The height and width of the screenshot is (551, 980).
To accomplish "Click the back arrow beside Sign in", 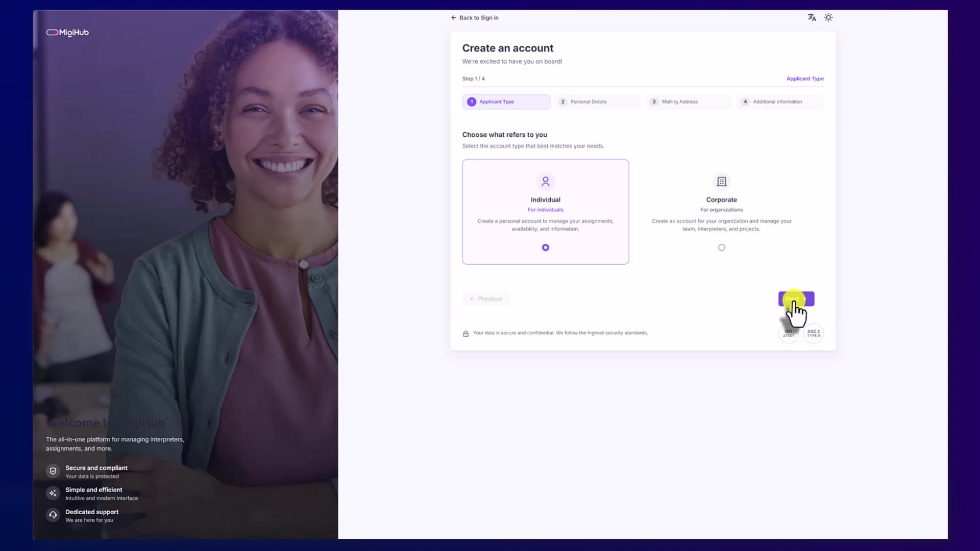I will click(453, 17).
